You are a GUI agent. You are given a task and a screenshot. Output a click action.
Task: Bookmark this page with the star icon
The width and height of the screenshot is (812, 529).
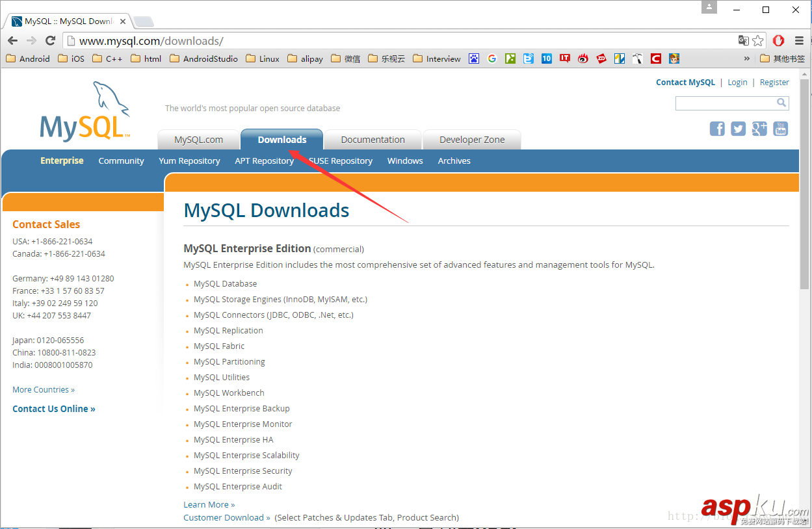(x=758, y=40)
